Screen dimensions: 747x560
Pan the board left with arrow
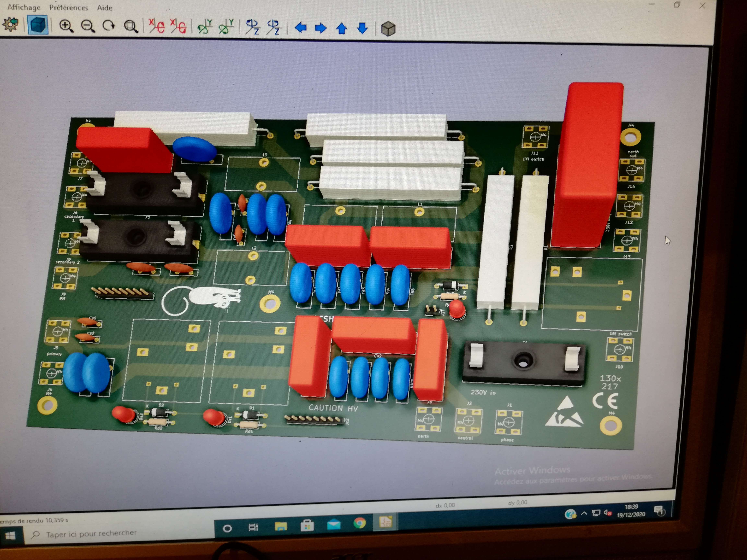coord(300,28)
